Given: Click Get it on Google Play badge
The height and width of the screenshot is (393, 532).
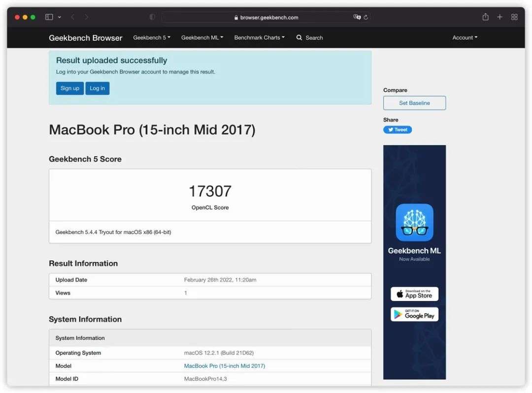Looking at the screenshot, I should click(x=415, y=314).
